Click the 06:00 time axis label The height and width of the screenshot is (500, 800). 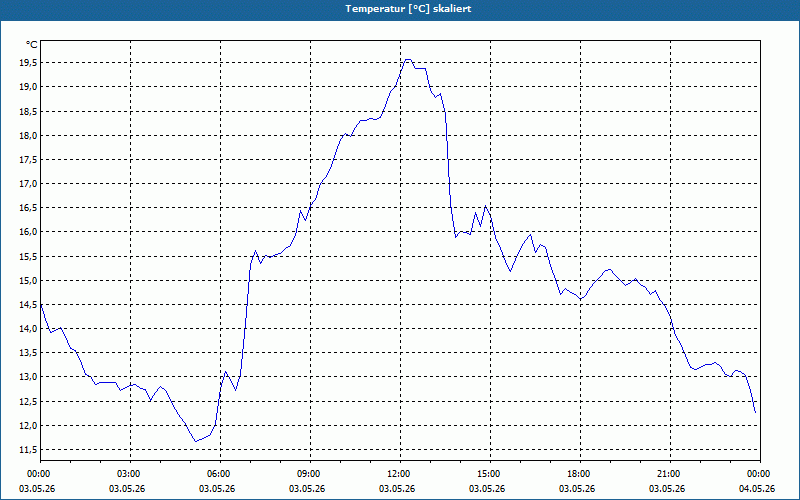[220, 474]
